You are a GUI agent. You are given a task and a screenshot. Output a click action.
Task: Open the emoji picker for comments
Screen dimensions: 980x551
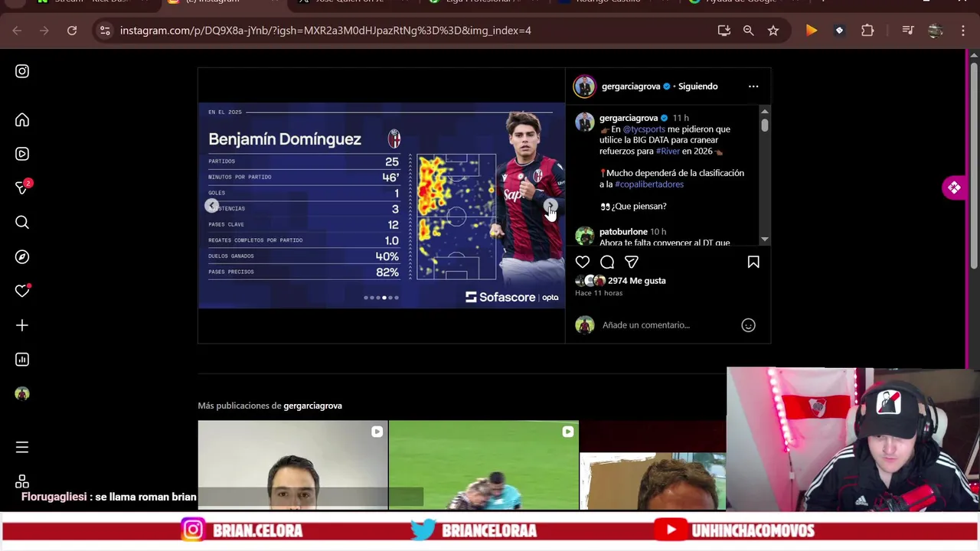tap(748, 325)
